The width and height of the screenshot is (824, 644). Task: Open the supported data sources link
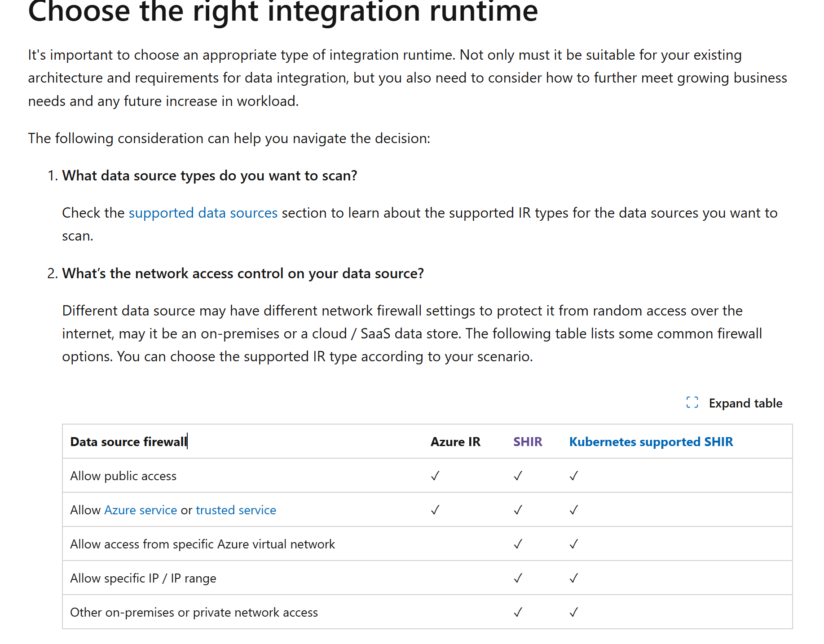point(203,213)
